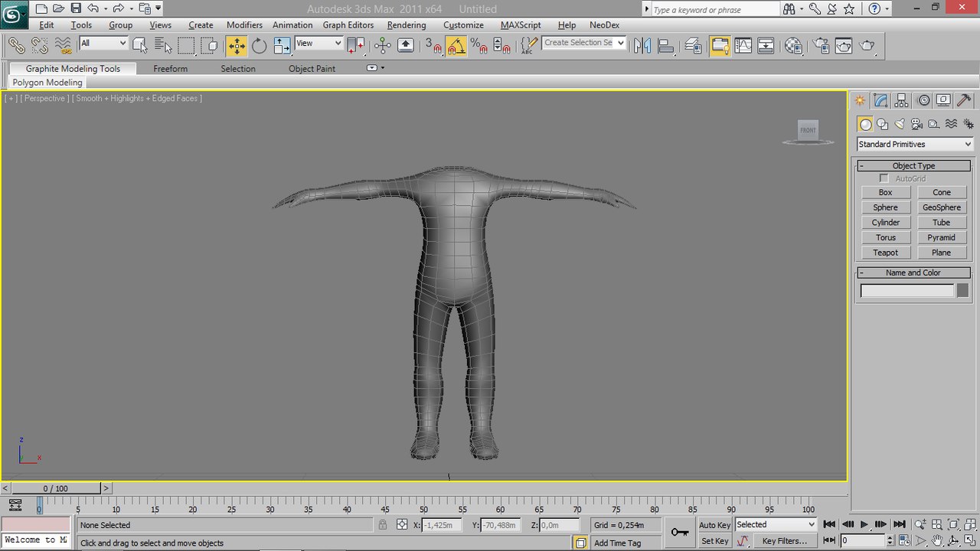
Task: Toggle the Angle Snap button
Action: pos(456,46)
